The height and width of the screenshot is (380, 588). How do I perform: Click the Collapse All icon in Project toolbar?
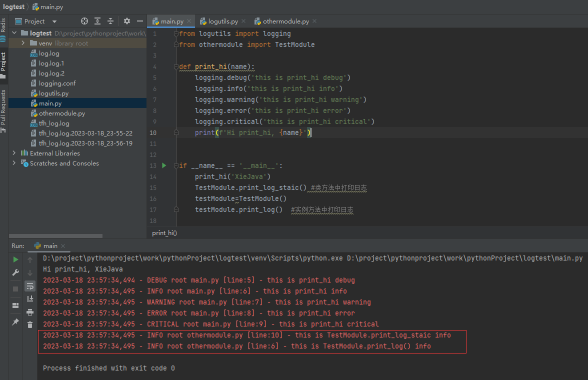pyautogui.click(x=110, y=21)
